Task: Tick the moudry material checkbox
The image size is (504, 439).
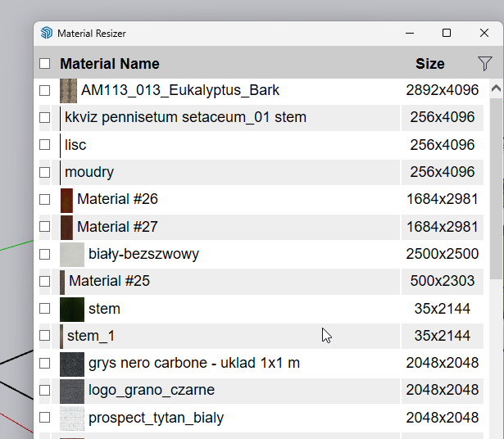Action: (45, 173)
